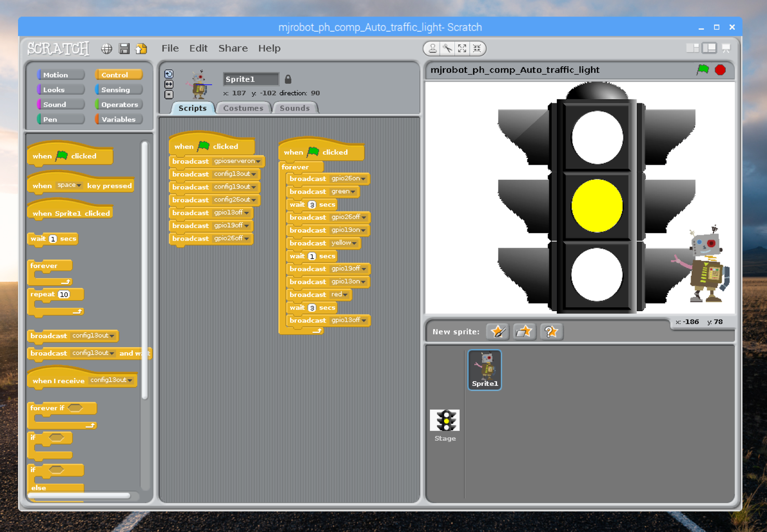Stop all scripts with the red button

720,69
